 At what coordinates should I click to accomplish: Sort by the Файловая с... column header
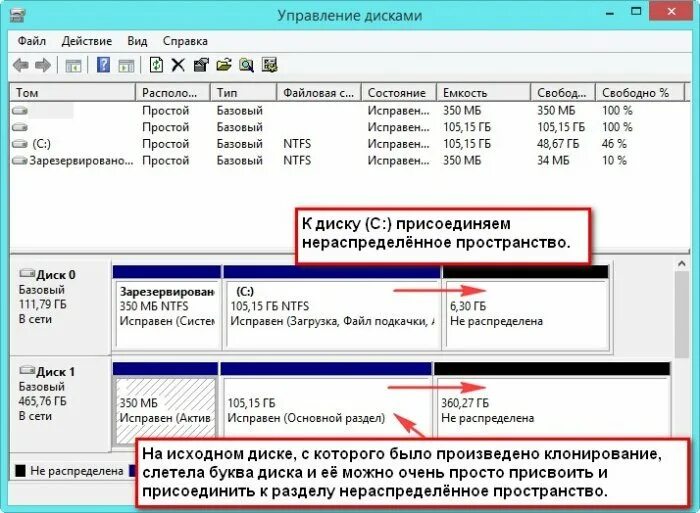(x=319, y=92)
